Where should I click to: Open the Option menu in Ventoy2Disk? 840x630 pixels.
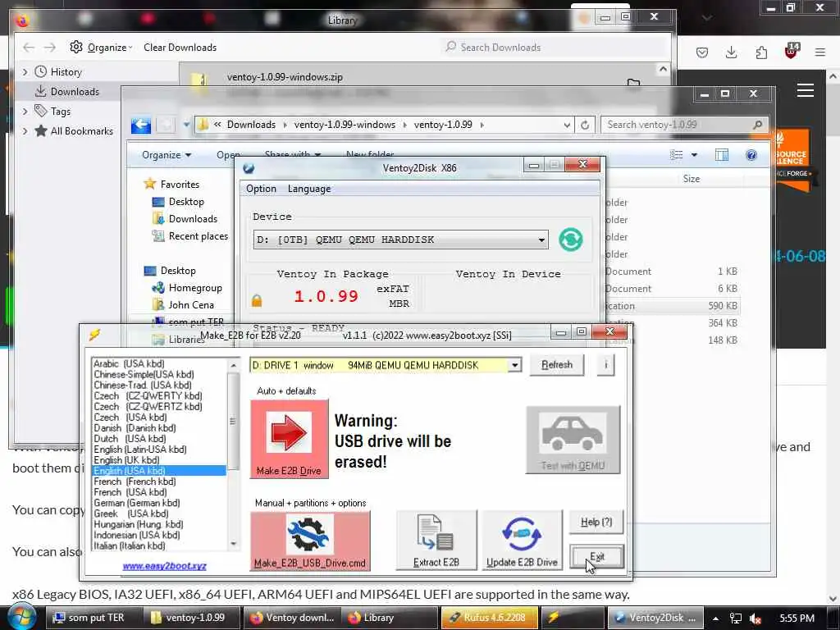261,189
